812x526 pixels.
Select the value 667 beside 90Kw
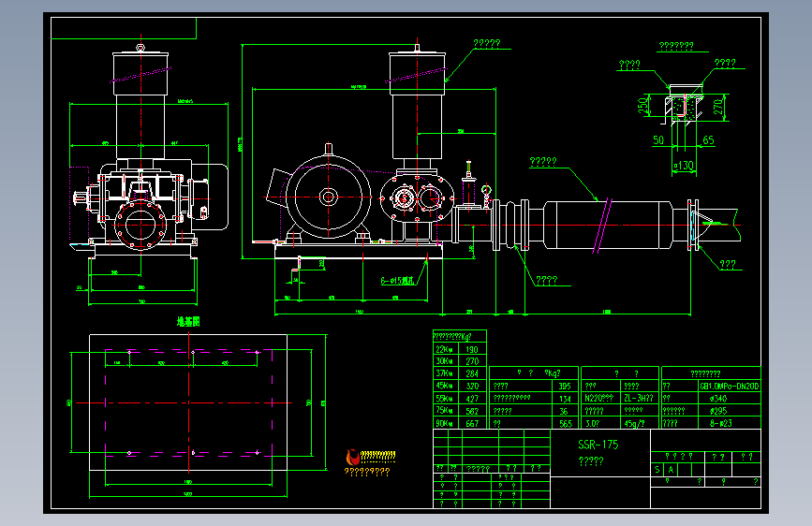click(x=472, y=423)
